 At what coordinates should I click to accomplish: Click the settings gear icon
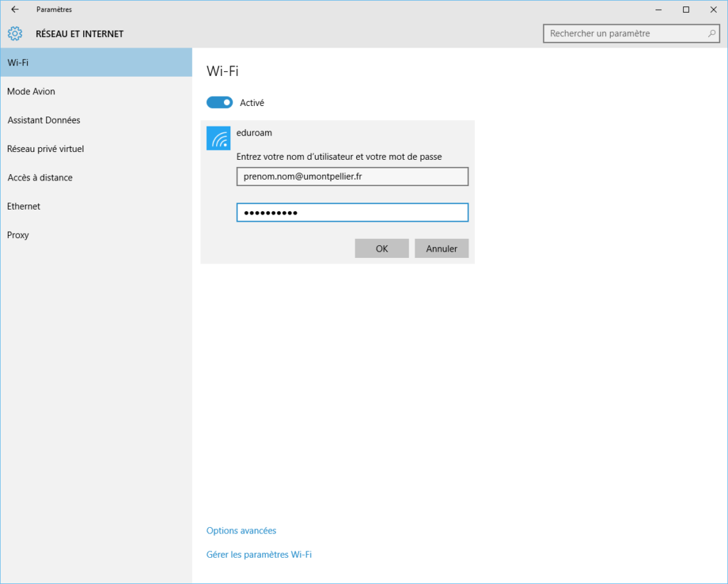click(x=15, y=33)
